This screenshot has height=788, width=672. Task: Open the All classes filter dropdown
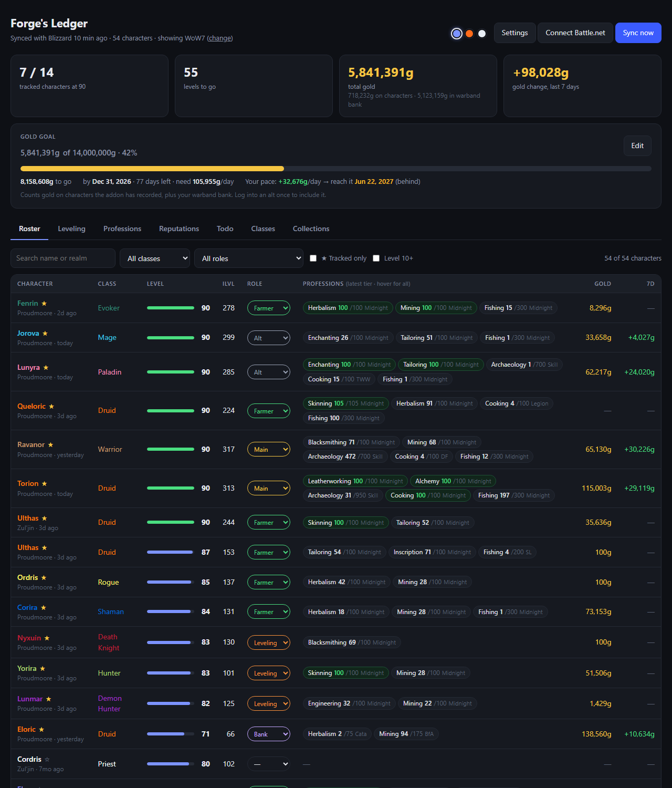pos(155,258)
